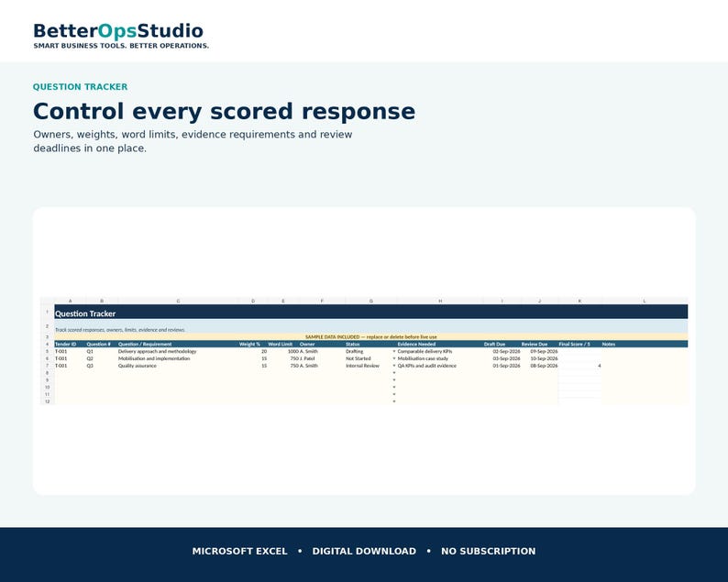Select cell 'Quality assurance'
Image resolution: width=728 pixels, height=582 pixels.
pyautogui.click(x=178, y=366)
